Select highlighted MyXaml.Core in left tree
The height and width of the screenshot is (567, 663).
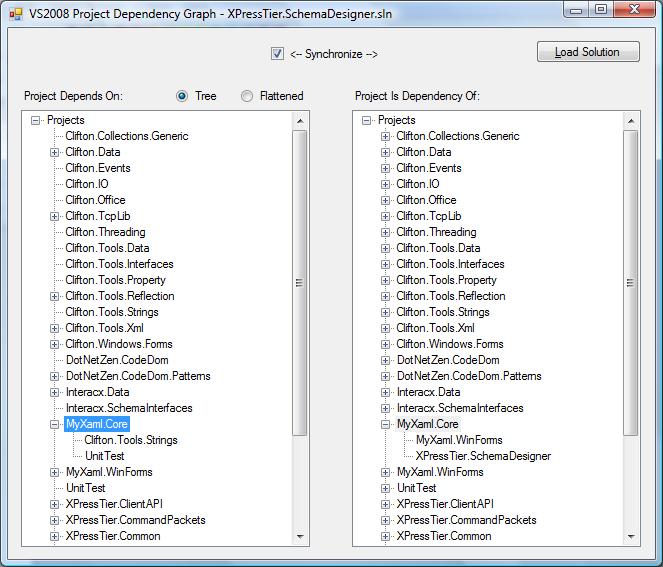[97, 424]
